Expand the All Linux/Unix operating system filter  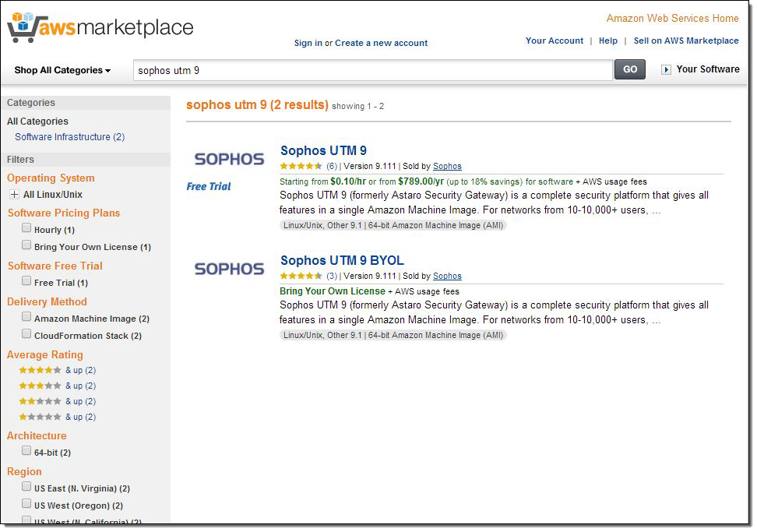coord(14,195)
